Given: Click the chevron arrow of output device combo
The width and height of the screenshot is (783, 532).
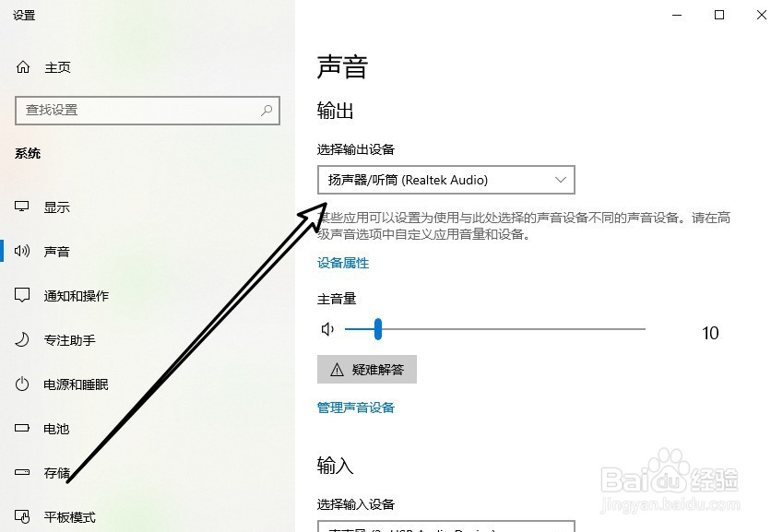Looking at the screenshot, I should tap(561, 180).
